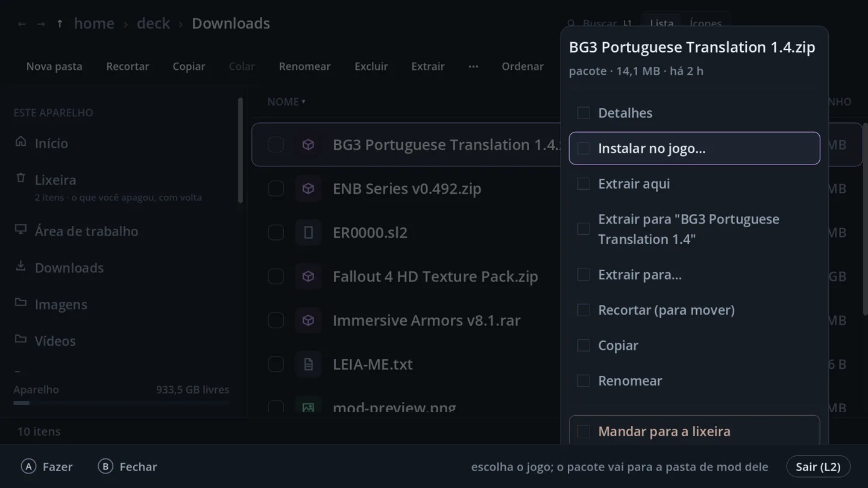Go up one folder with the up arrow
The image size is (868, 488).
tap(60, 23)
